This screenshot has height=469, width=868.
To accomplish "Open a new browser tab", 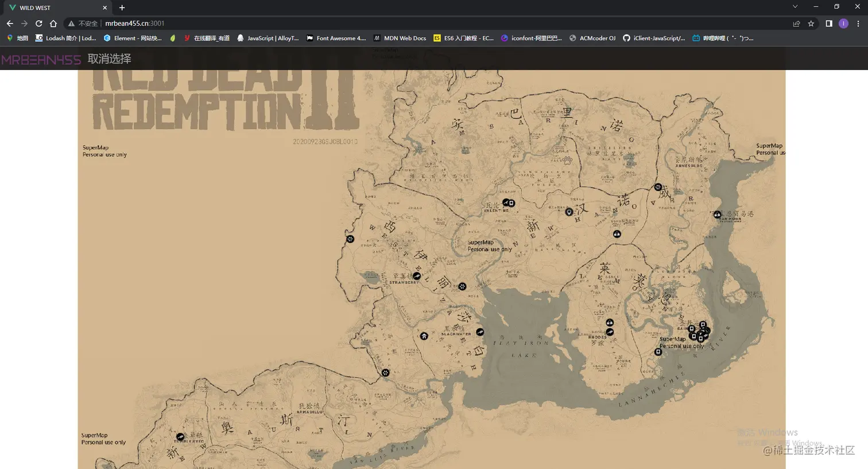I will point(122,7).
